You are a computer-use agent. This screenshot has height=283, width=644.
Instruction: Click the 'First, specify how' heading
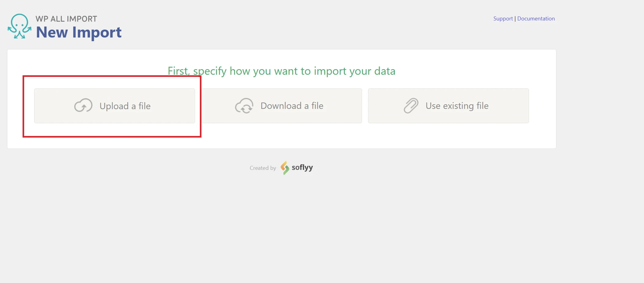[281, 71]
